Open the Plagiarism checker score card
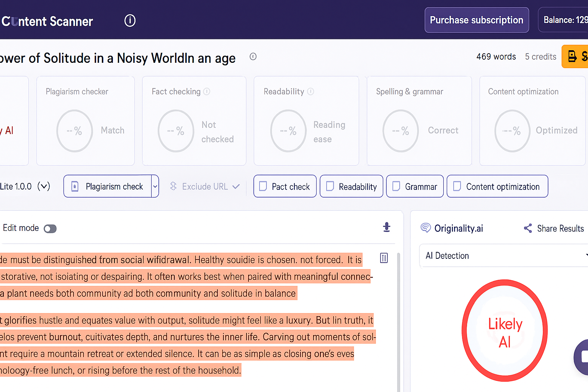This screenshot has height=392, width=588. tap(85, 121)
